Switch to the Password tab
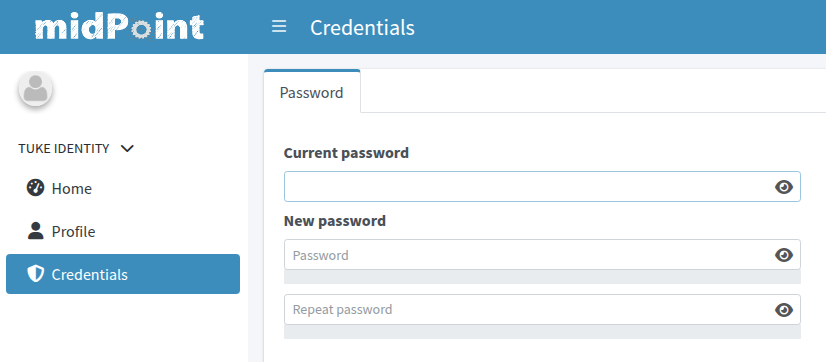The height and width of the screenshot is (362, 826). point(312,92)
